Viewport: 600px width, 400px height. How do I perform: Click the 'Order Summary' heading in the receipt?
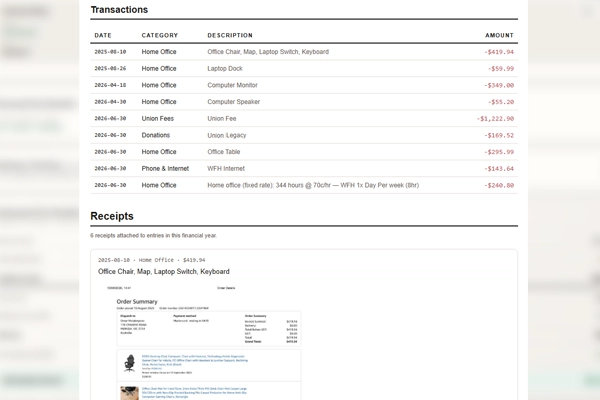[x=137, y=302]
